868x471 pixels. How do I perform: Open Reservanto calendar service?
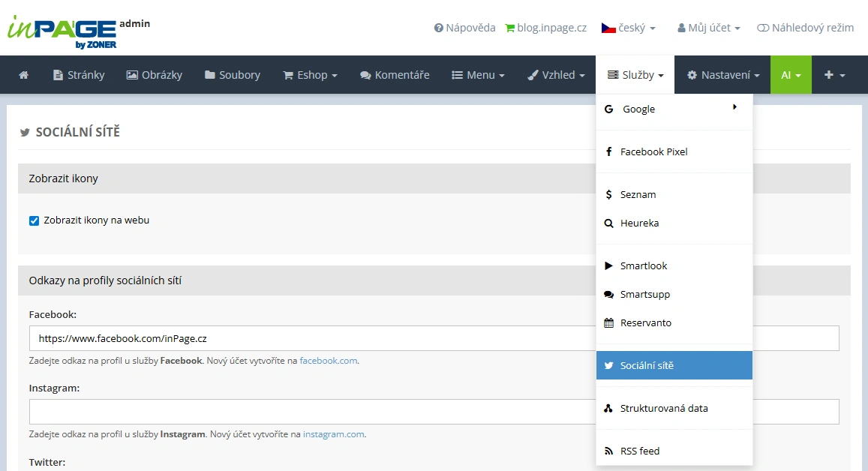tap(645, 322)
